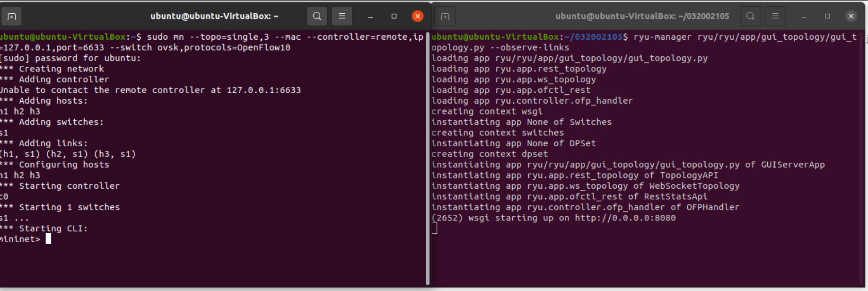The height and width of the screenshot is (291, 868).
Task: Click the line ending 'of RestStatsApi'
Action: (570, 197)
